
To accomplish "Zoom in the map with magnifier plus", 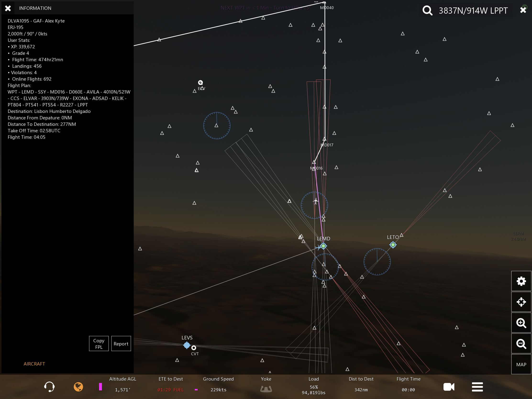I will [x=521, y=323].
